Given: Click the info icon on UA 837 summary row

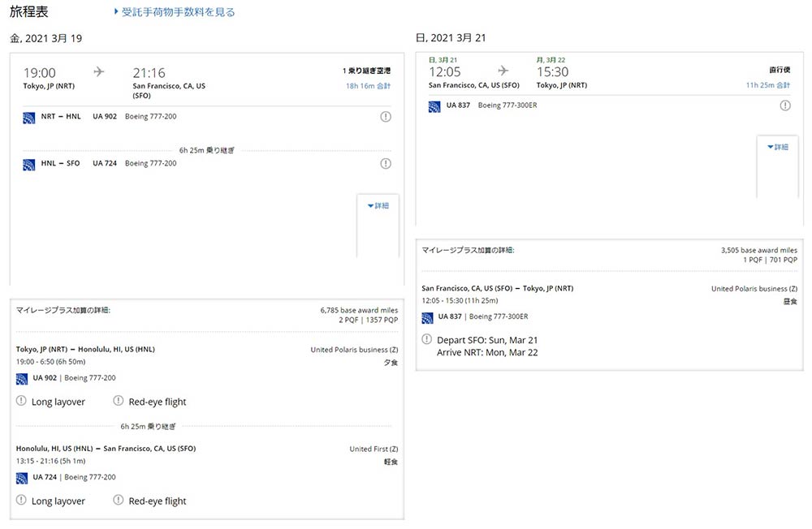Looking at the screenshot, I should tap(785, 105).
